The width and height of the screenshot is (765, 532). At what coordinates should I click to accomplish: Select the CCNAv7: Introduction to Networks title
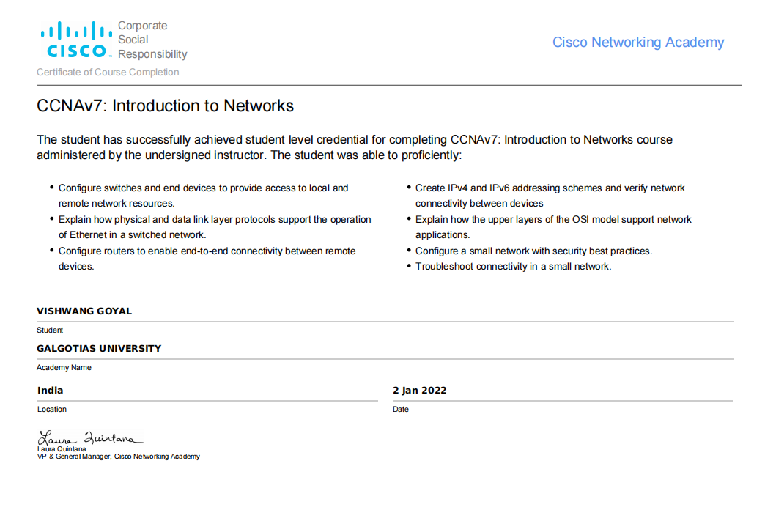click(165, 106)
